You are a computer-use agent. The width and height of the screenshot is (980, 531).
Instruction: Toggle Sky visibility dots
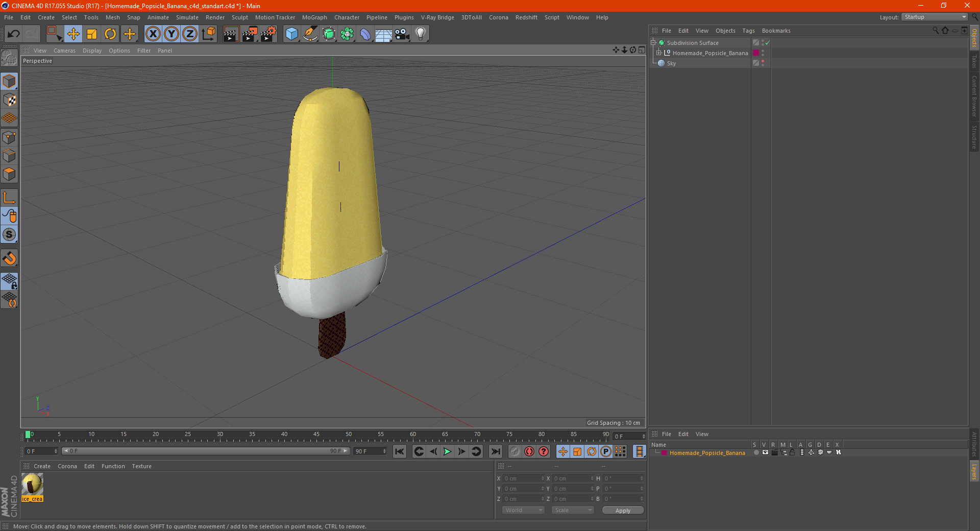coord(763,63)
